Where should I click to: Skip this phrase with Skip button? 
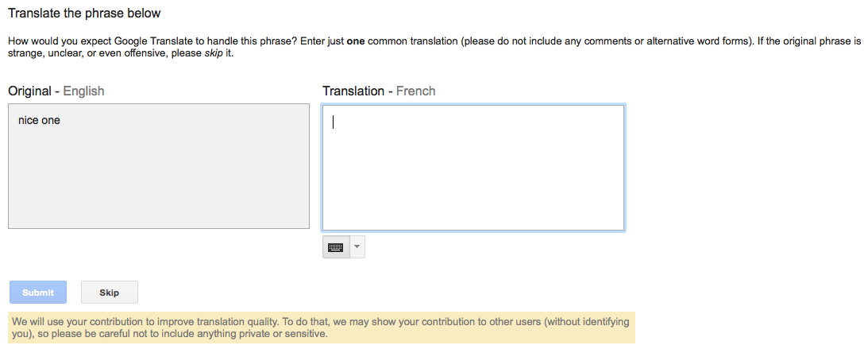[109, 293]
